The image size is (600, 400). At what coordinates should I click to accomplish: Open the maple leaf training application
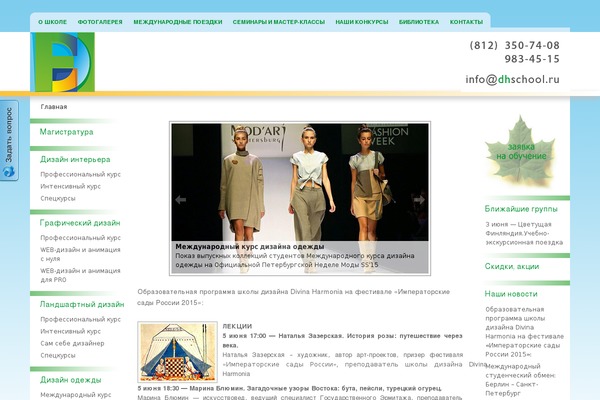[x=520, y=151]
